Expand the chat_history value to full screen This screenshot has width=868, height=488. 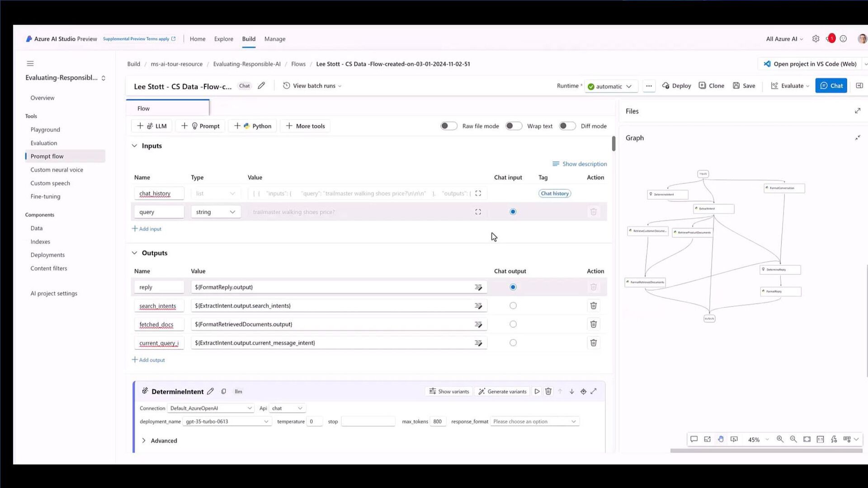[478, 193]
